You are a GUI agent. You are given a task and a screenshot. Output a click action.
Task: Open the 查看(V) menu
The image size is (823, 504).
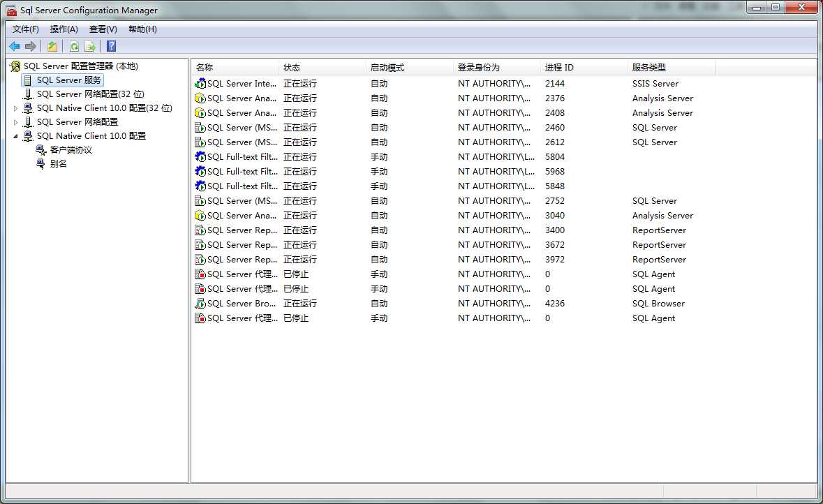103,29
